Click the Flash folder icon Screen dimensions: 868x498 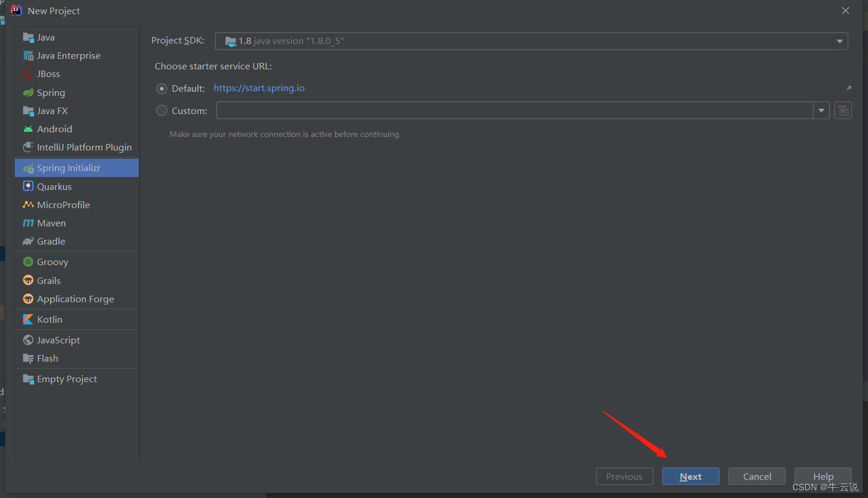(x=28, y=359)
